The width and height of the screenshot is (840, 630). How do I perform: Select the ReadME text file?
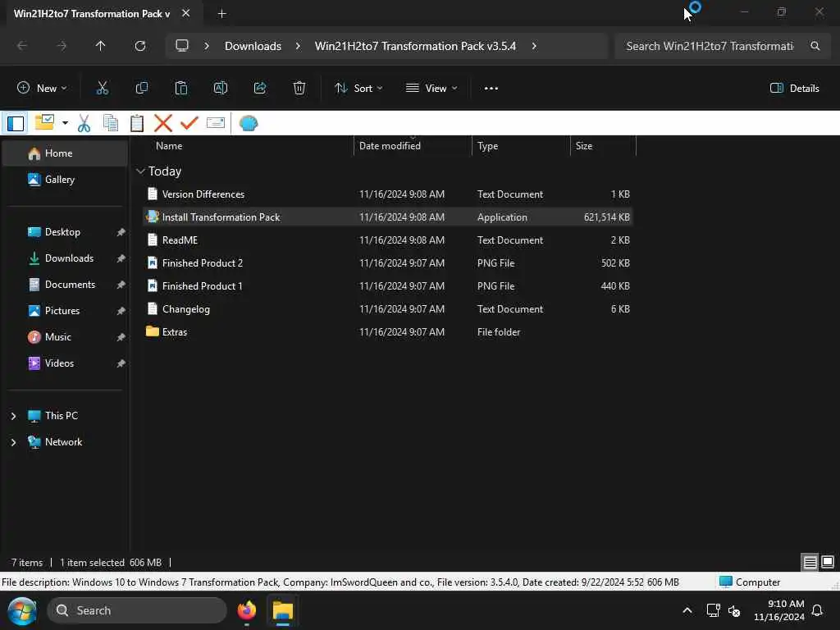coord(388,240)
